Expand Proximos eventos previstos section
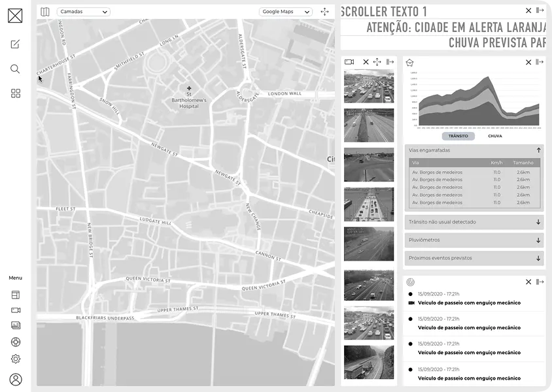Viewport: 552px width, 392px height. point(474,258)
